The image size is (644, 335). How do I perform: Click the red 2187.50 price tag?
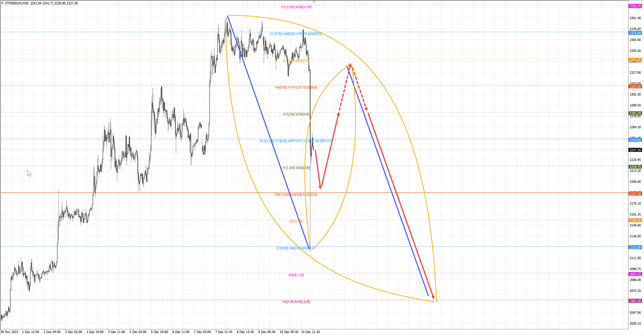[635, 194]
